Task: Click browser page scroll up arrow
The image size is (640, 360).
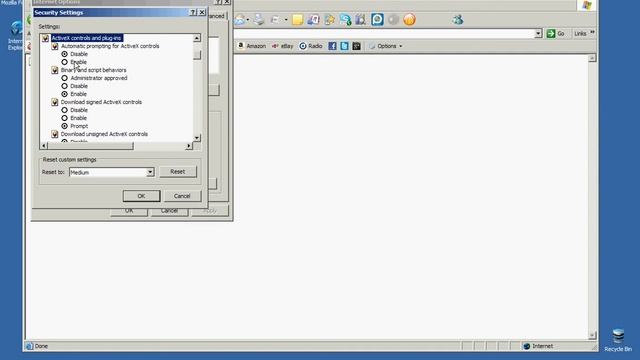Action: 592,58
